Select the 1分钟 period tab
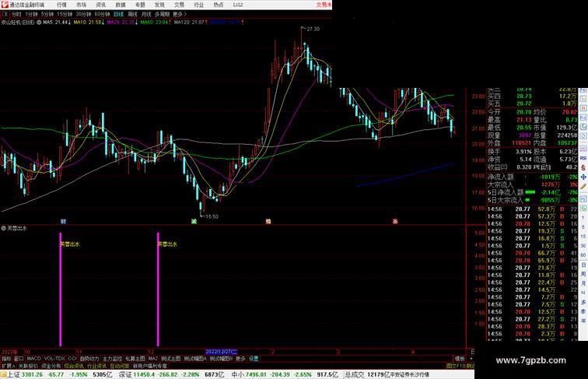This screenshot has height=379, width=588. [31, 14]
